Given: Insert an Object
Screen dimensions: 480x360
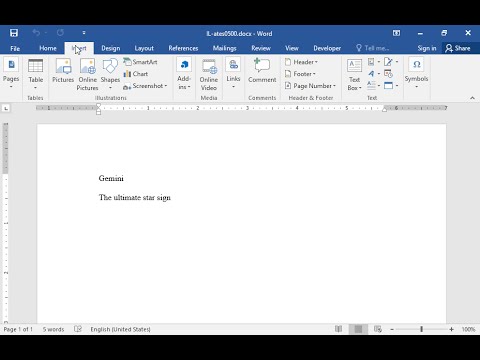Looking at the screenshot, I should [x=391, y=86].
